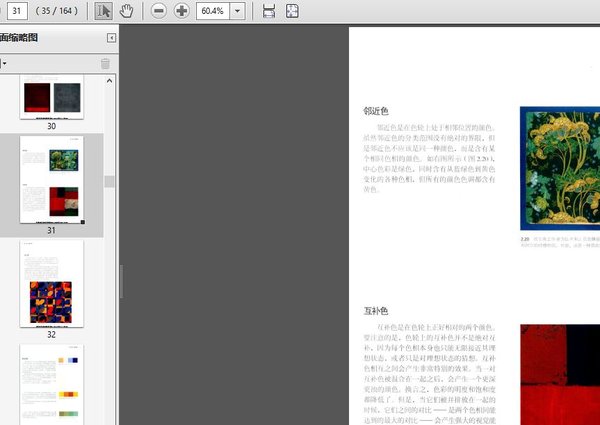Viewport: 600px width, 425px height.
Task: Select the text selection arrow tool
Action: (x=103, y=11)
